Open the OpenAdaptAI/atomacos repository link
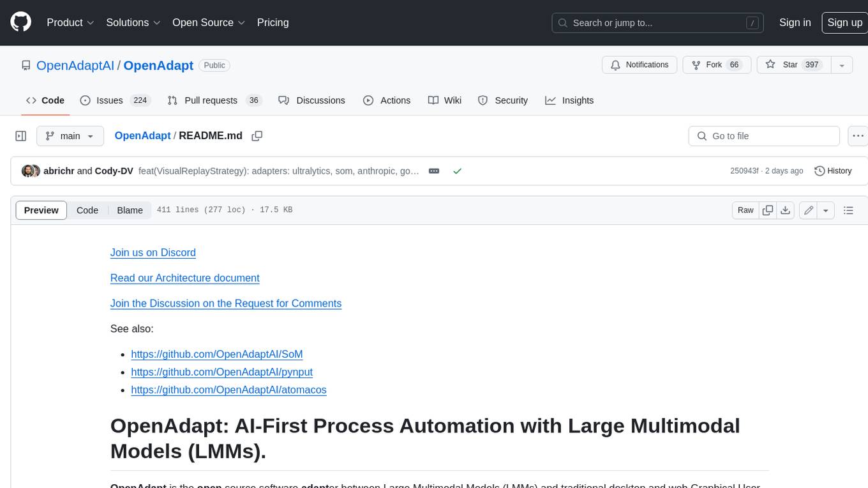Image resolution: width=868 pixels, height=488 pixels. pos(228,390)
